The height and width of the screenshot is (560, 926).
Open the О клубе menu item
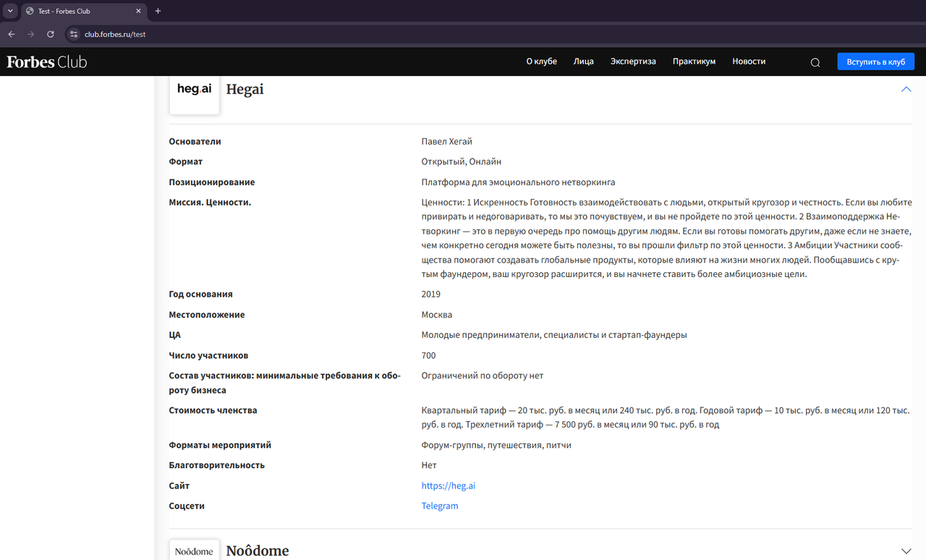click(541, 61)
